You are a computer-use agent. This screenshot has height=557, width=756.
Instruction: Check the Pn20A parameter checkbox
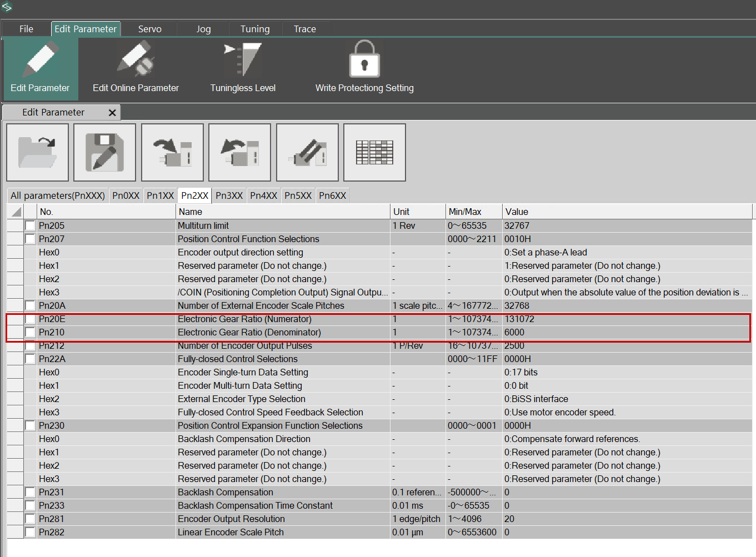30,306
